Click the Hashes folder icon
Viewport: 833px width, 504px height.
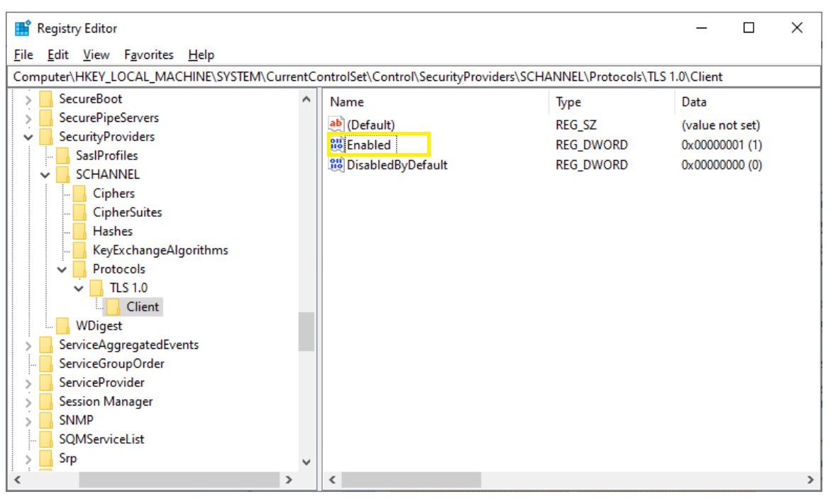[80, 231]
